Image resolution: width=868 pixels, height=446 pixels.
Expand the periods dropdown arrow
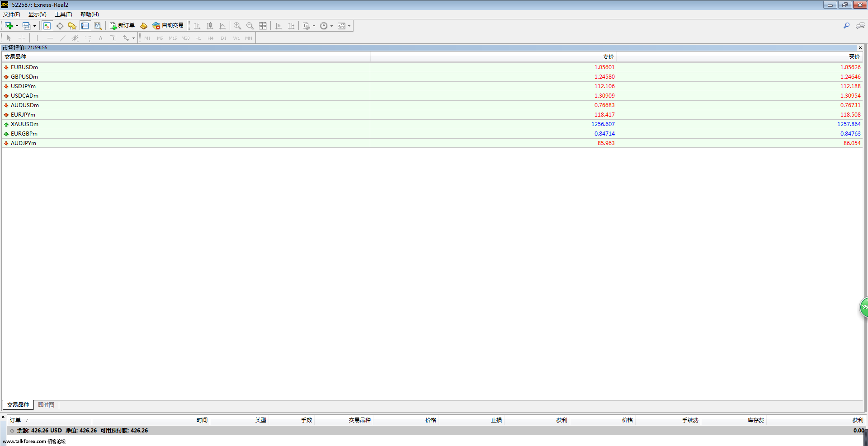pyautogui.click(x=331, y=26)
